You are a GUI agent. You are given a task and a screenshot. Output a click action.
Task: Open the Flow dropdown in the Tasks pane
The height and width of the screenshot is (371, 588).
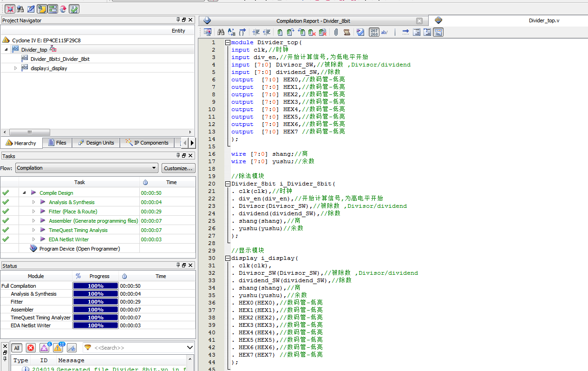[153, 168]
